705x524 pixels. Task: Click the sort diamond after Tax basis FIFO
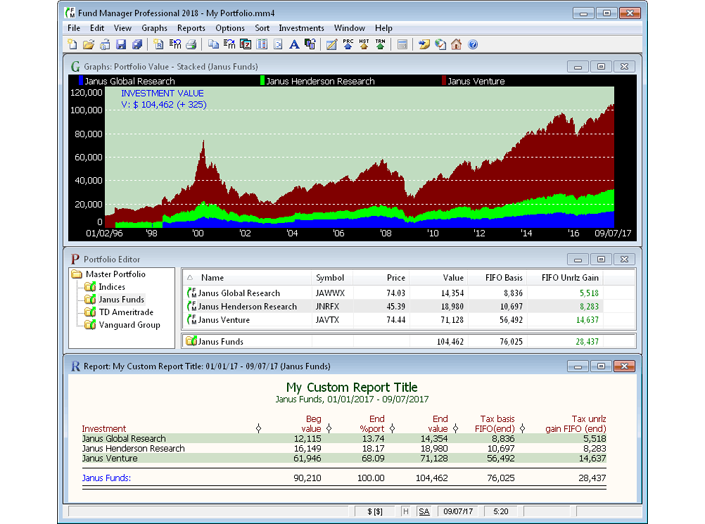pyautogui.click(x=522, y=428)
